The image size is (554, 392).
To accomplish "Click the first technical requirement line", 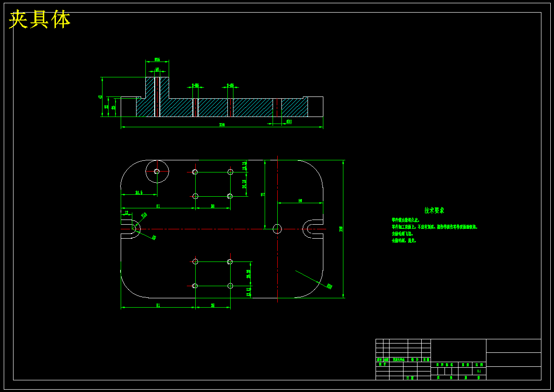I will click(x=406, y=220).
